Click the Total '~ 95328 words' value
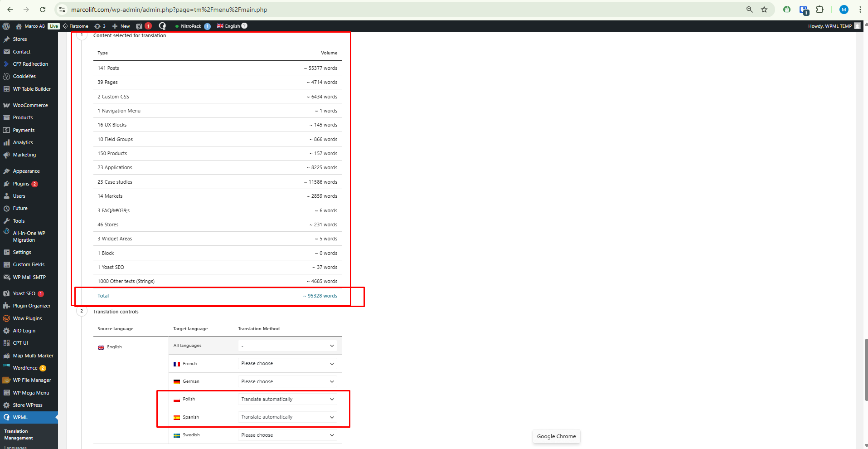868x449 pixels. coord(320,296)
